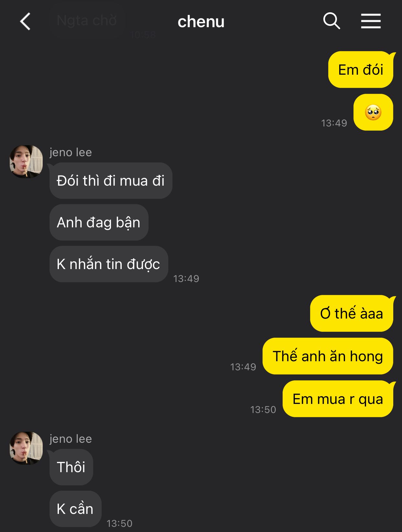
Task: Tap the "Thế anh ăn hong" bubble
Action: [x=328, y=356]
